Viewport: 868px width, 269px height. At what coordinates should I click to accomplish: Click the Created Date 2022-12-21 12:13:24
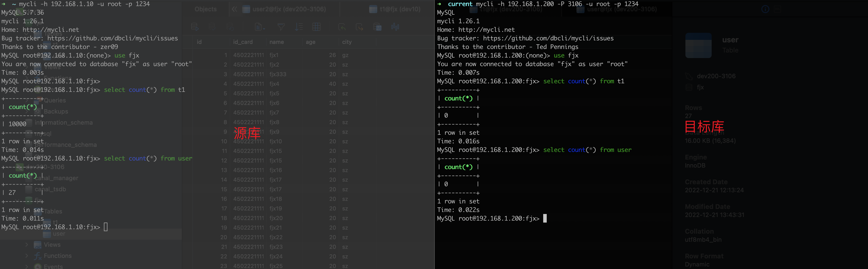tap(714, 190)
